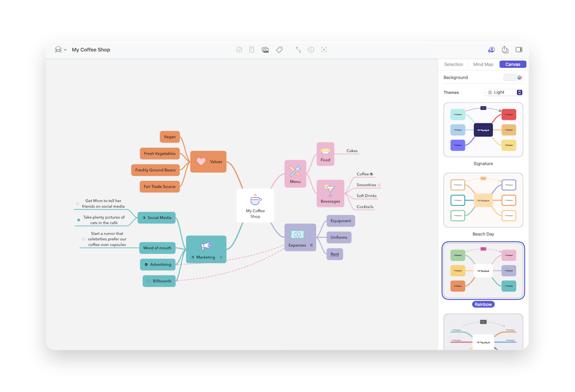Click the money bill Expenses icon

point(297,235)
